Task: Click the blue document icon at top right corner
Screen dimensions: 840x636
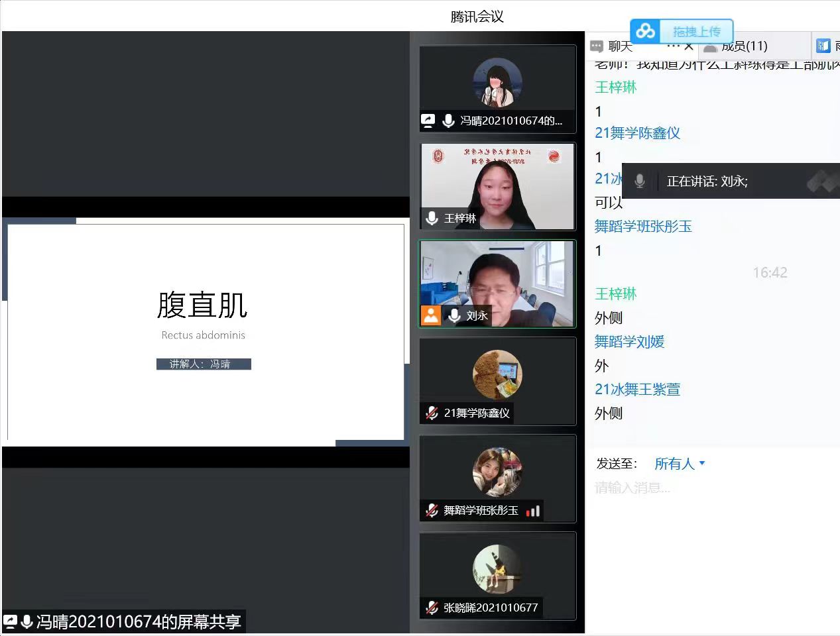Action: [824, 45]
